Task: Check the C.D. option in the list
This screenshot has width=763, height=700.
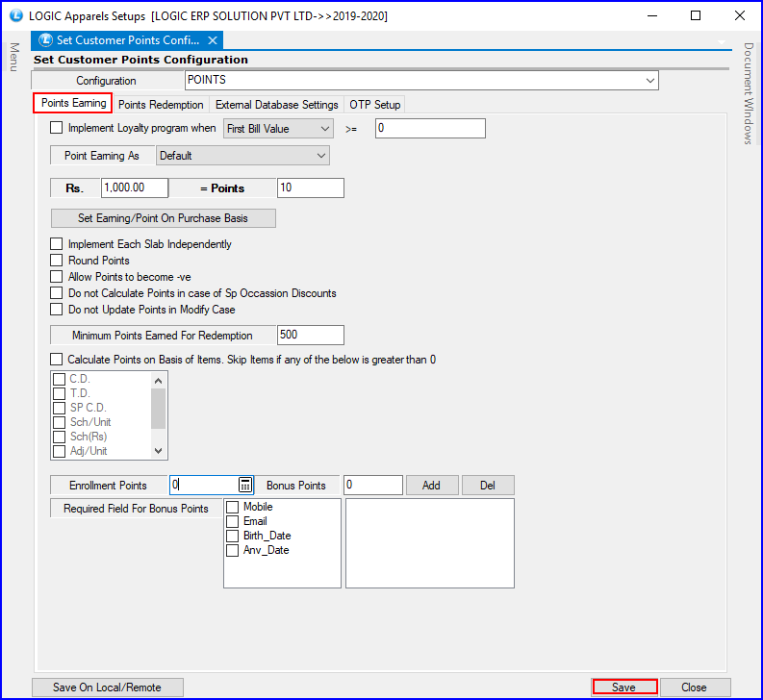Action: [59, 379]
